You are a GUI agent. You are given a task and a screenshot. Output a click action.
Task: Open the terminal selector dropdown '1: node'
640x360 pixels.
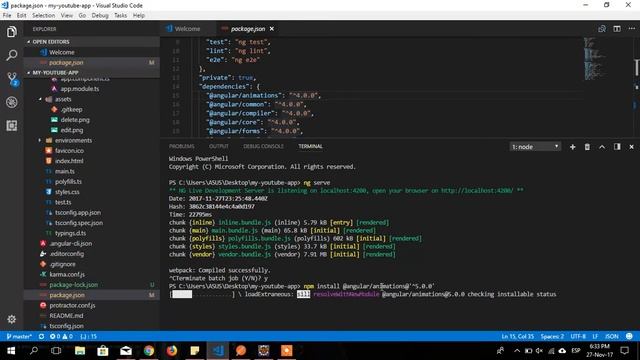click(535, 147)
